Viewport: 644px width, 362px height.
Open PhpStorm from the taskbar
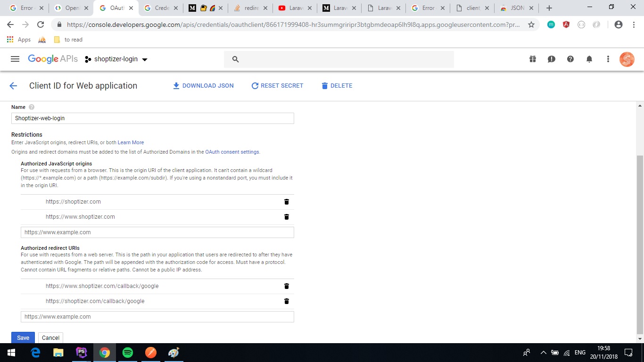pos(82,353)
